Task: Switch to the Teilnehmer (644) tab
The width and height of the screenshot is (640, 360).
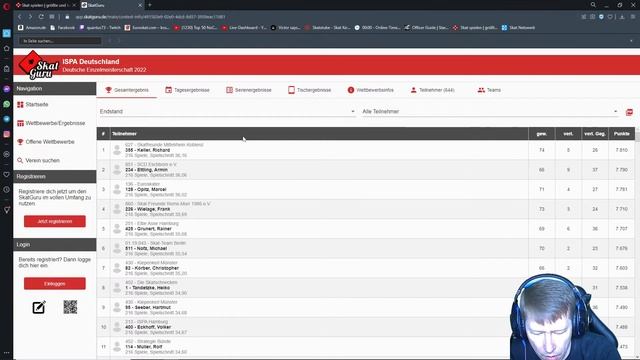Action: click(x=432, y=90)
